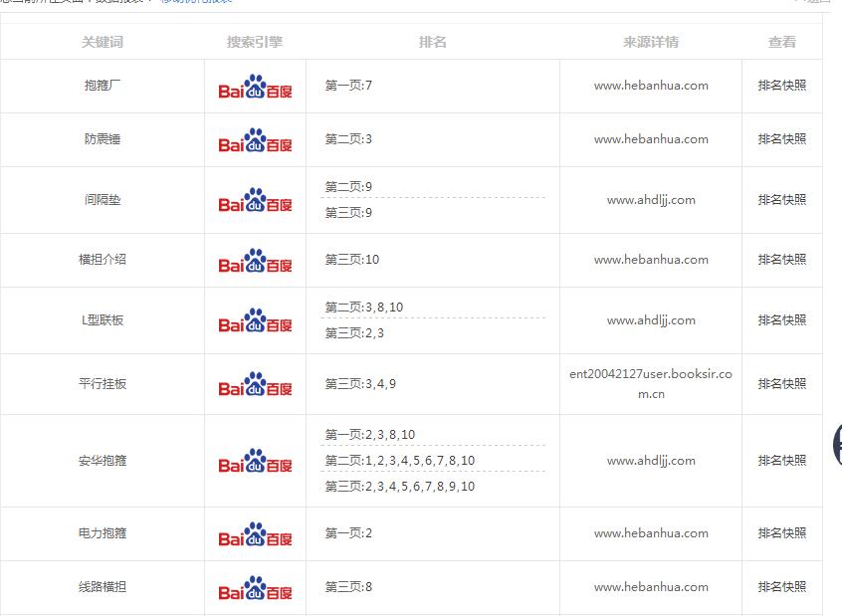Click the Baidu logo for 横担介绍
The height and width of the screenshot is (616, 842).
[x=255, y=261]
